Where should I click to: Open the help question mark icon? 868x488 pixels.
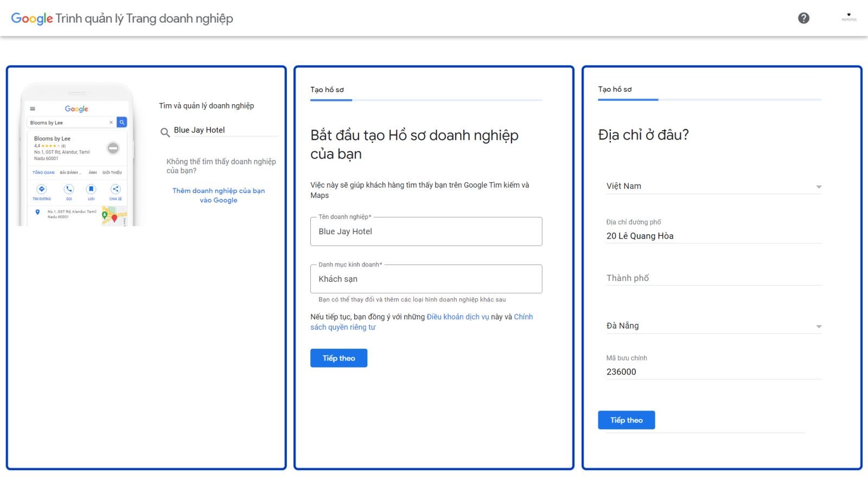click(x=803, y=18)
